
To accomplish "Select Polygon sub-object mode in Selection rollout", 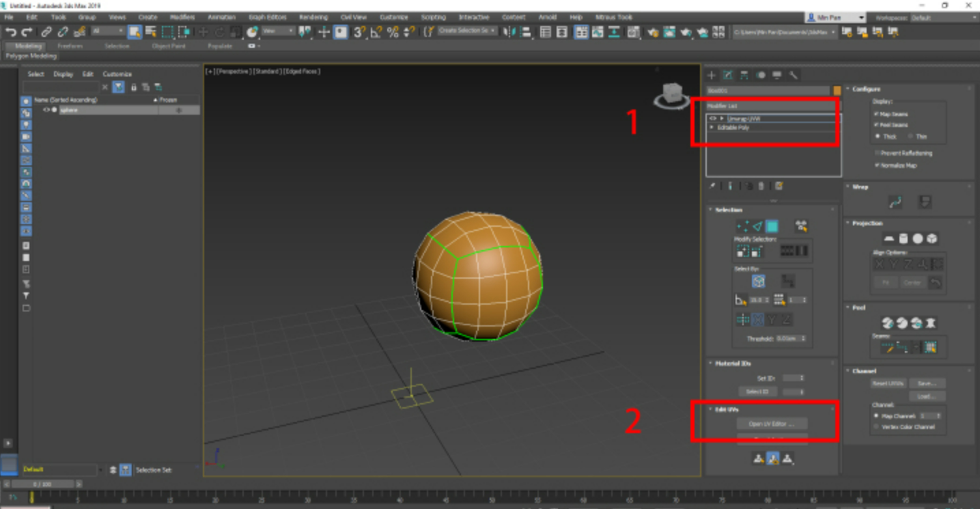I will tap(772, 226).
